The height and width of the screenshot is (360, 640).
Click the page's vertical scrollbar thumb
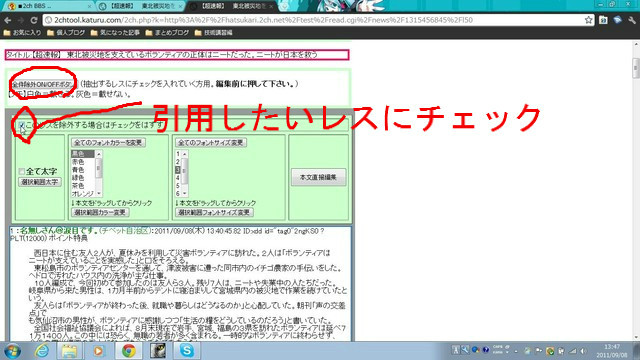636,68
